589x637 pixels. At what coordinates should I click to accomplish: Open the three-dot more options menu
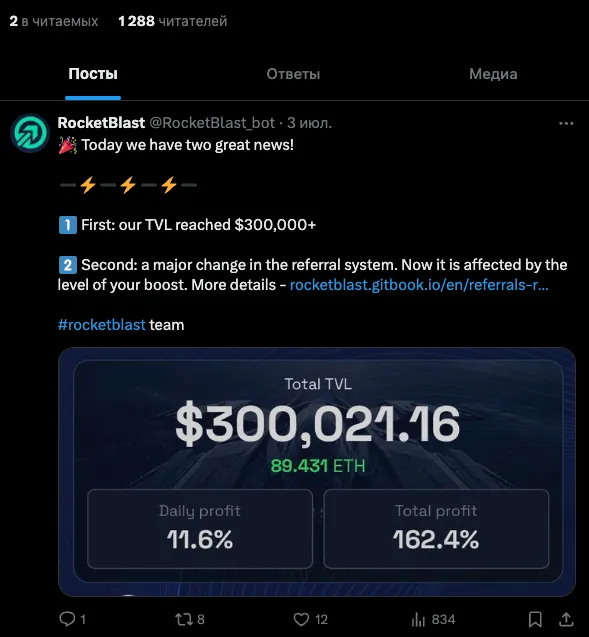[566, 123]
